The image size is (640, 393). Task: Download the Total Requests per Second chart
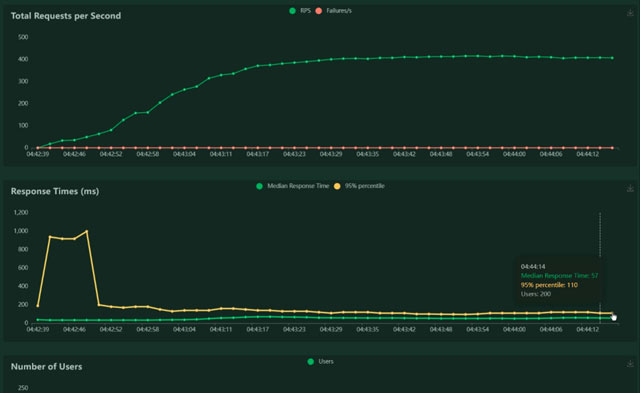(x=630, y=13)
